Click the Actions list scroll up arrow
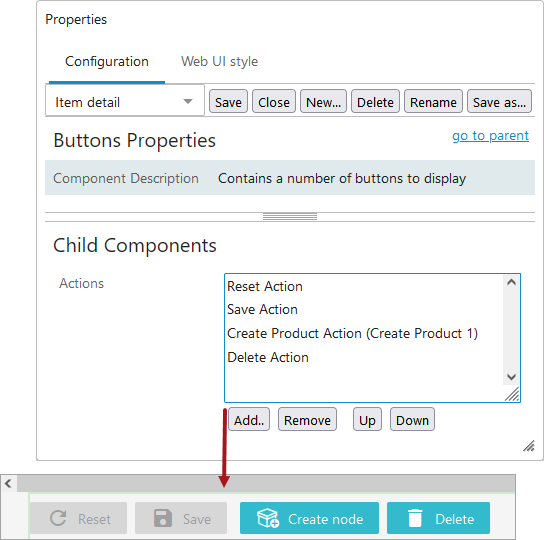544x540 pixels. (511, 282)
